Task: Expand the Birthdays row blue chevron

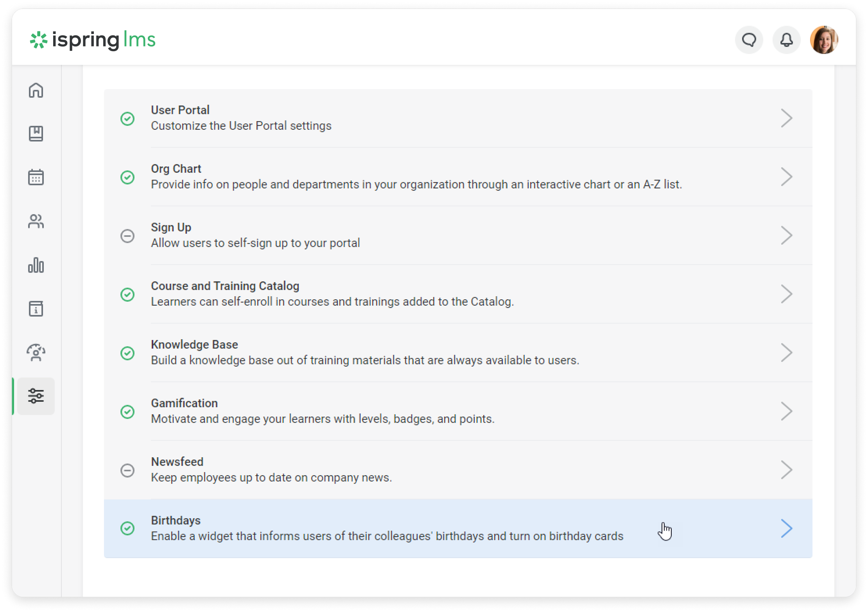Action: 786,528
